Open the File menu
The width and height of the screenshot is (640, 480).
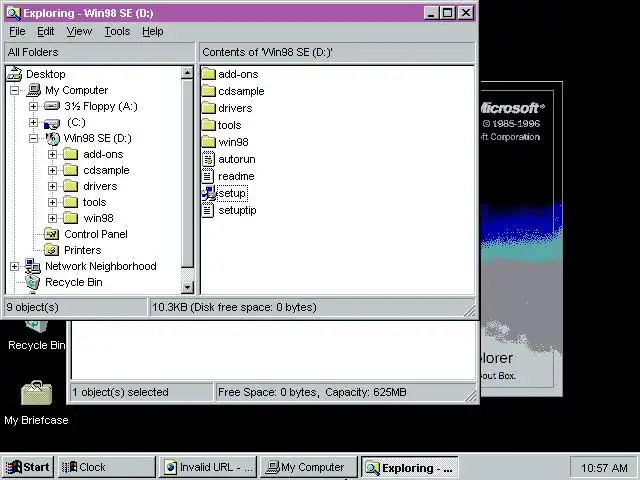tap(17, 31)
